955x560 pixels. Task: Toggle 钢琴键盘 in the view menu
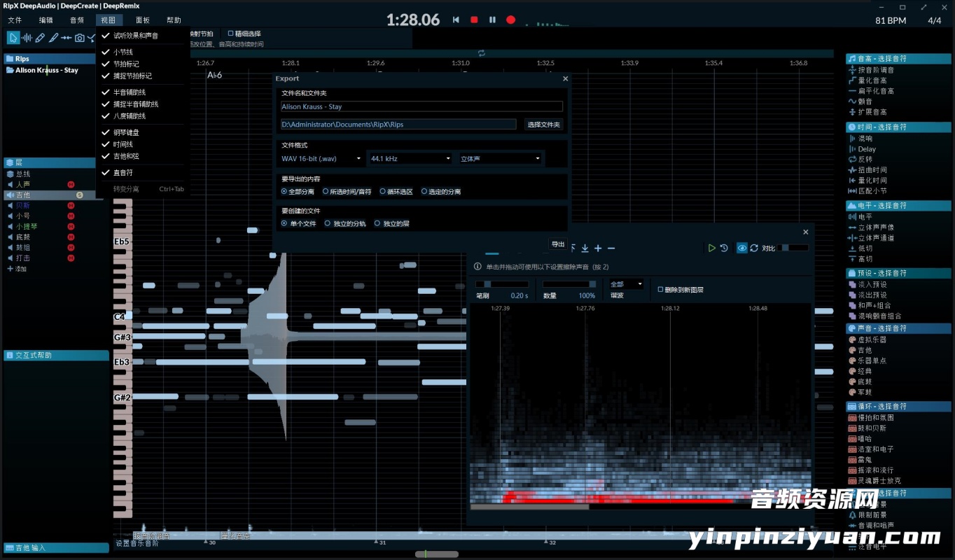click(126, 132)
